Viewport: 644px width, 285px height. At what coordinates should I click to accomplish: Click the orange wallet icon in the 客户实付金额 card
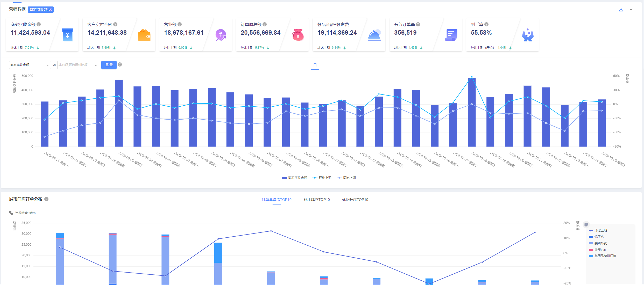tap(144, 35)
